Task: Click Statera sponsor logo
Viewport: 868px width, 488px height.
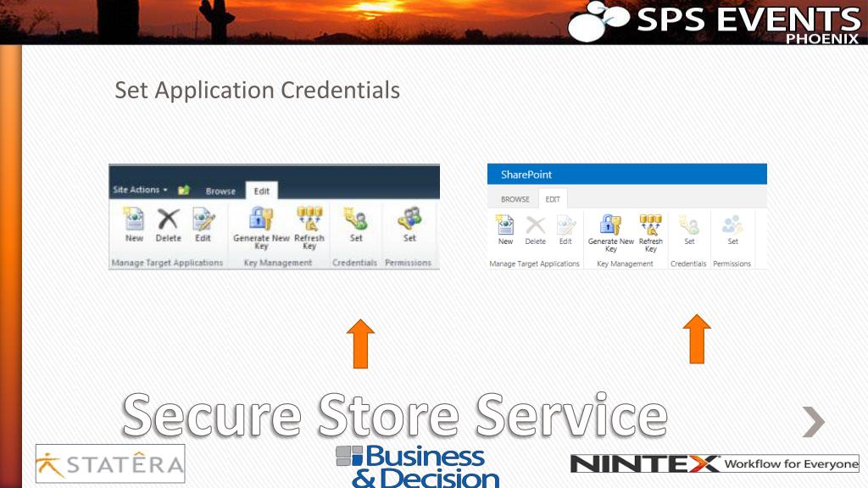Action: (110, 463)
